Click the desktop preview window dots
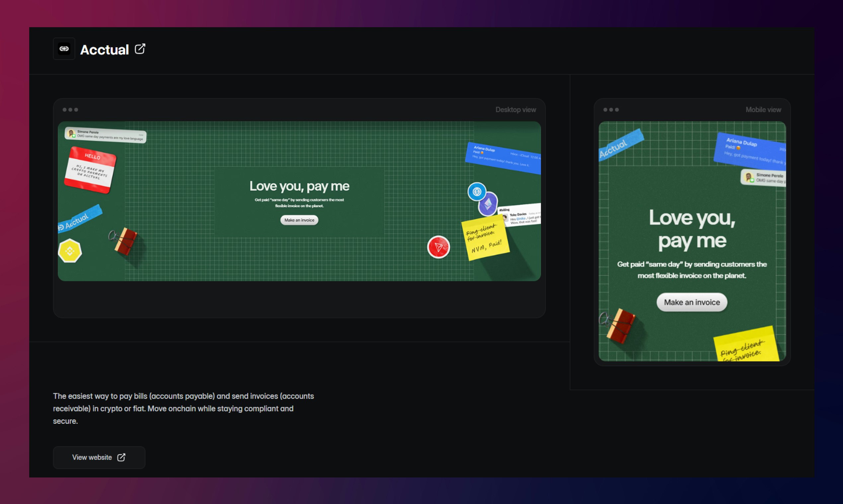The image size is (843, 504). point(70,110)
